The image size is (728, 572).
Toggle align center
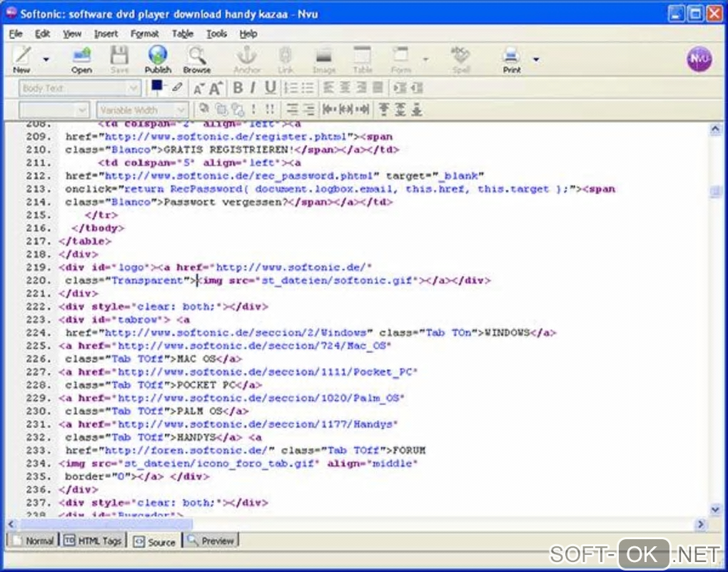[x=345, y=88]
